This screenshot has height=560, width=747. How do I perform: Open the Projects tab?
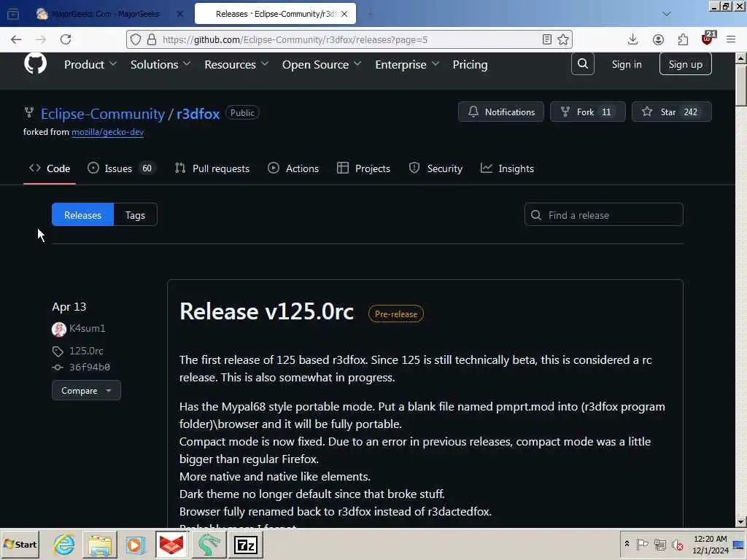363,168
